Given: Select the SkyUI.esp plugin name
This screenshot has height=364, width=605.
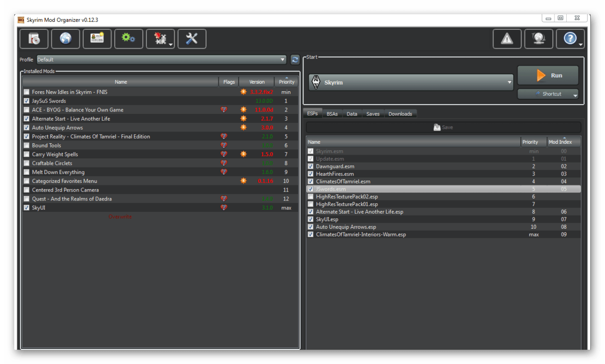Looking at the screenshot, I should pyautogui.click(x=327, y=219).
